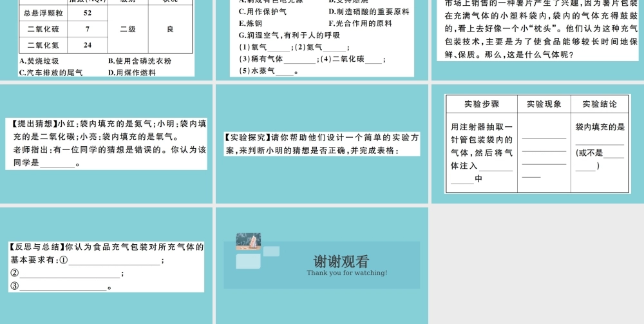
Task: Click the 【反思与总结】 heading text
Action: point(37,247)
